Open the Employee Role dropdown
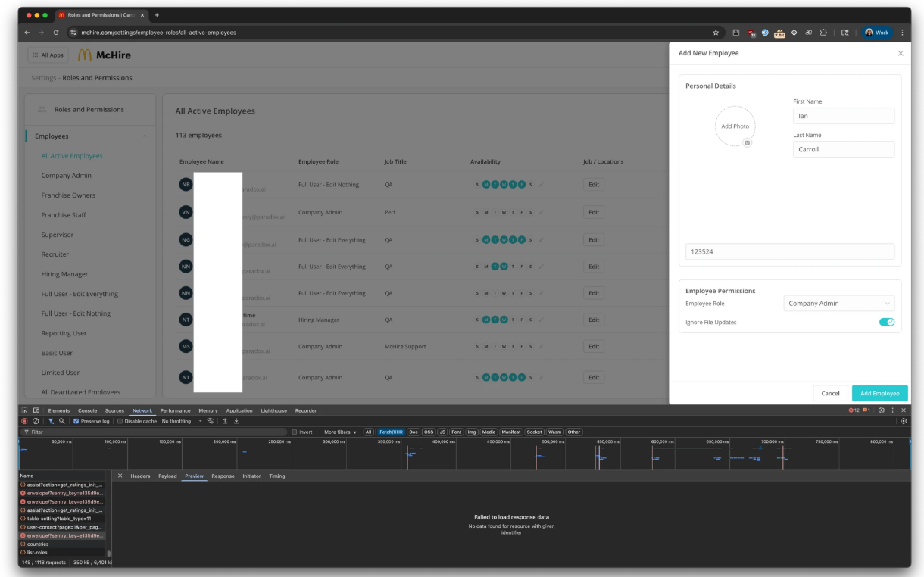This screenshot has height=577, width=924. [838, 304]
